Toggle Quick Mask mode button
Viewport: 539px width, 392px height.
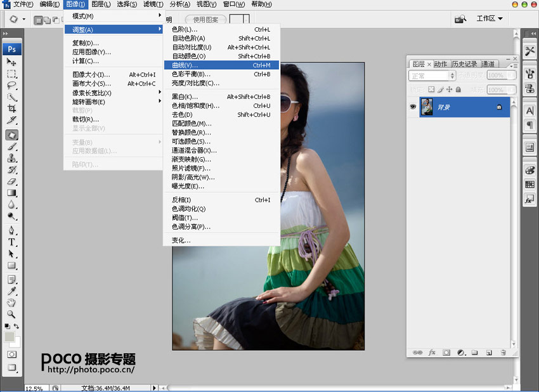click(x=11, y=354)
